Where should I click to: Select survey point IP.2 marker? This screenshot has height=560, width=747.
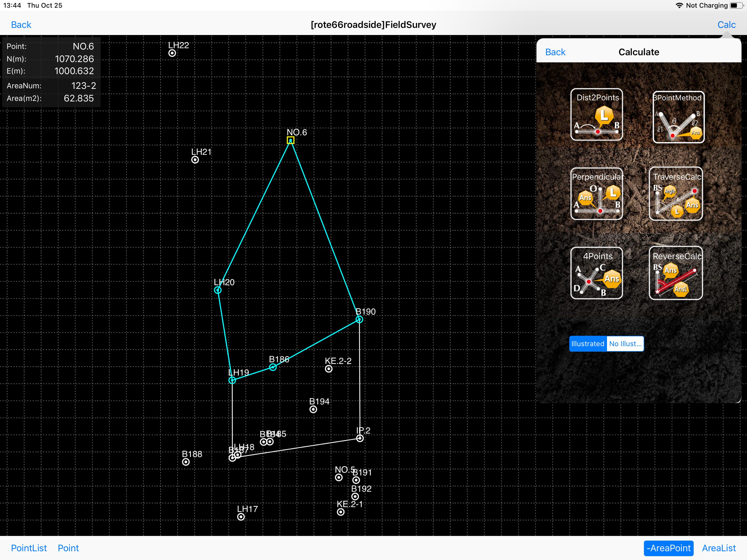coord(360,438)
